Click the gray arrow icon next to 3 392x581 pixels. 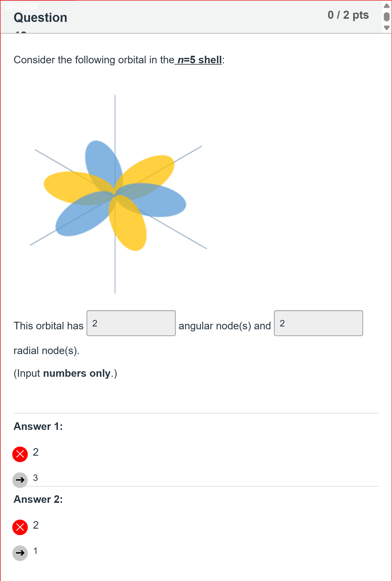click(x=20, y=480)
